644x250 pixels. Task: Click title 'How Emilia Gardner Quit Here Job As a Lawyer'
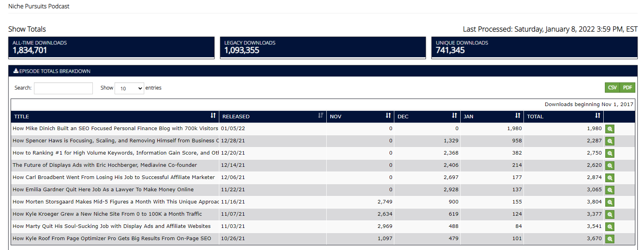103,189
